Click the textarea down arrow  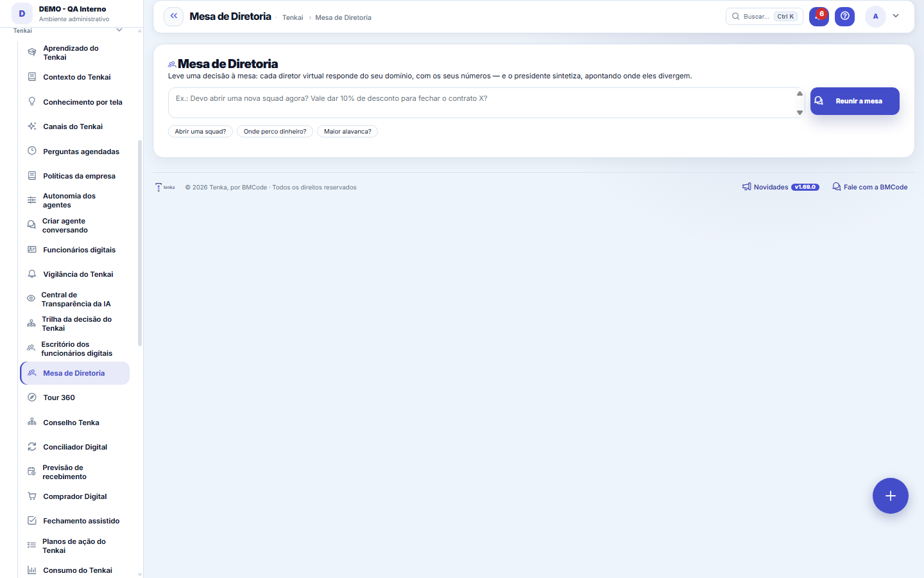(800, 112)
